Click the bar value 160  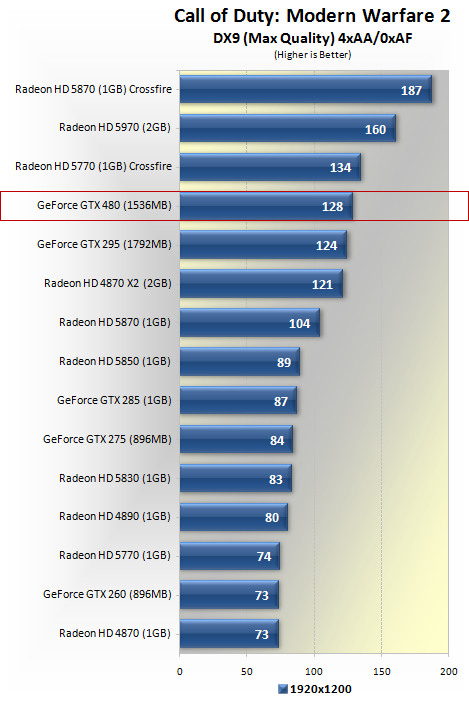[x=375, y=130]
